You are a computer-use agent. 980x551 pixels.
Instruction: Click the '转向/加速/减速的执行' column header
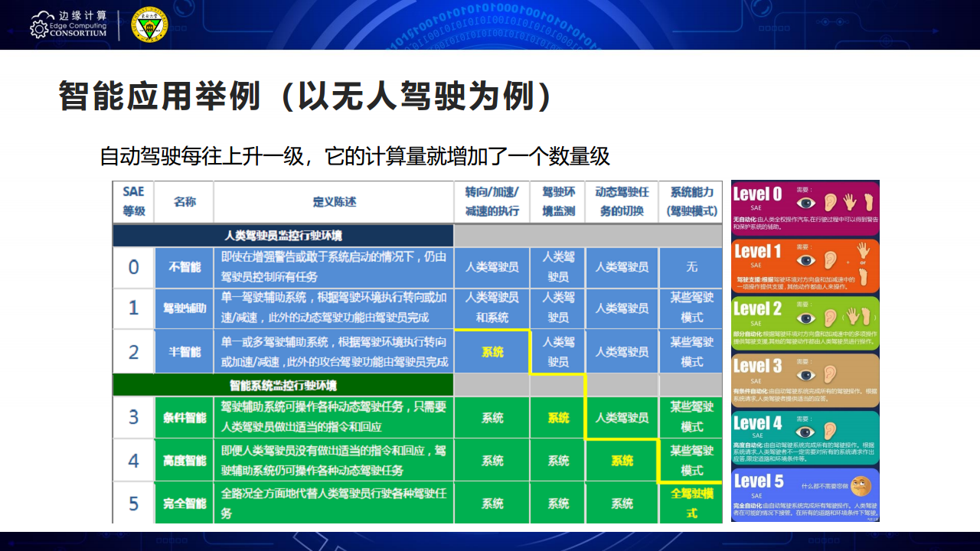point(492,201)
